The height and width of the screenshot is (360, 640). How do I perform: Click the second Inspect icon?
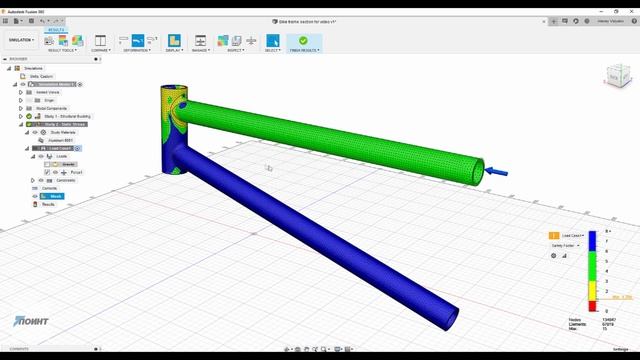click(237, 40)
